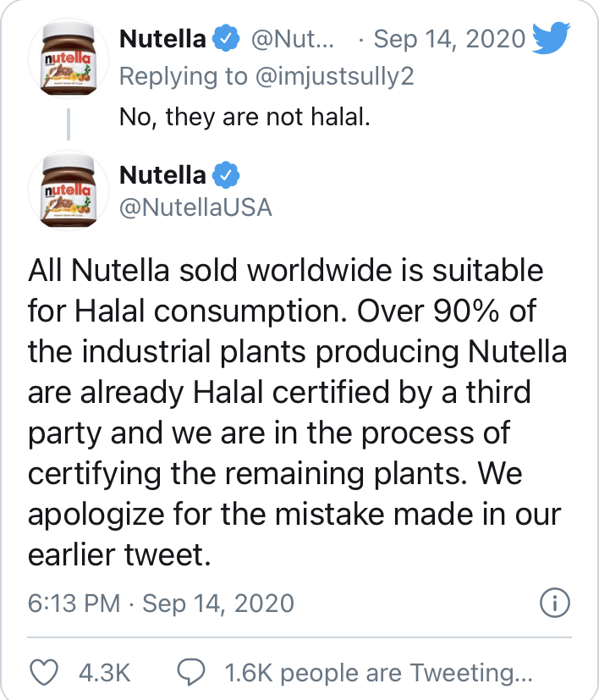Open the @imjustsully2 profile link
This screenshot has width=599, height=700.
pyautogui.click(x=335, y=76)
